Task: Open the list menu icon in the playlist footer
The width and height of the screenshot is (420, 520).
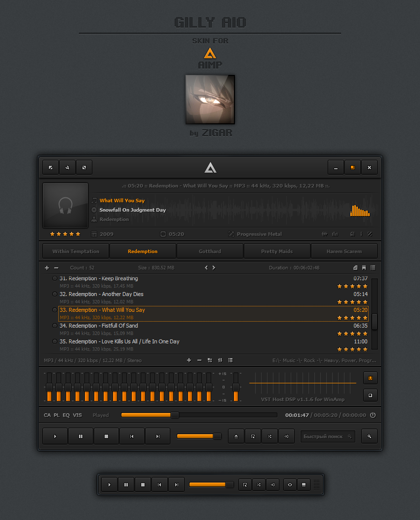Action: tap(230, 360)
